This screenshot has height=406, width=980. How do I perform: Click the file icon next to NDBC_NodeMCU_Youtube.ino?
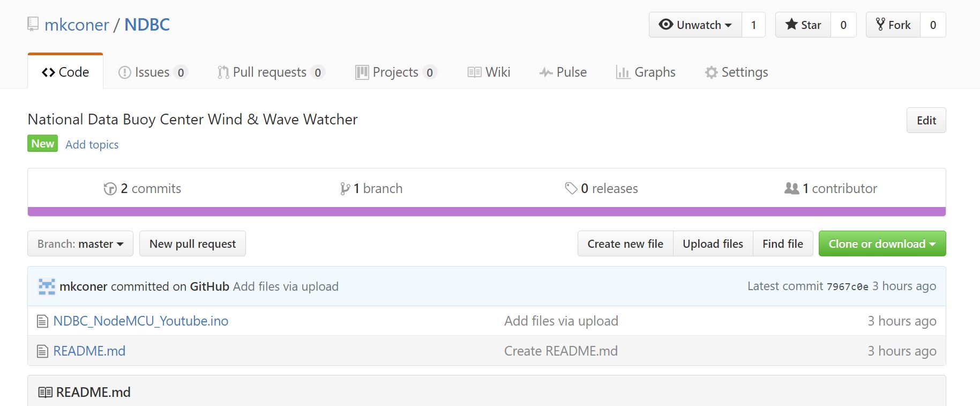(42, 321)
